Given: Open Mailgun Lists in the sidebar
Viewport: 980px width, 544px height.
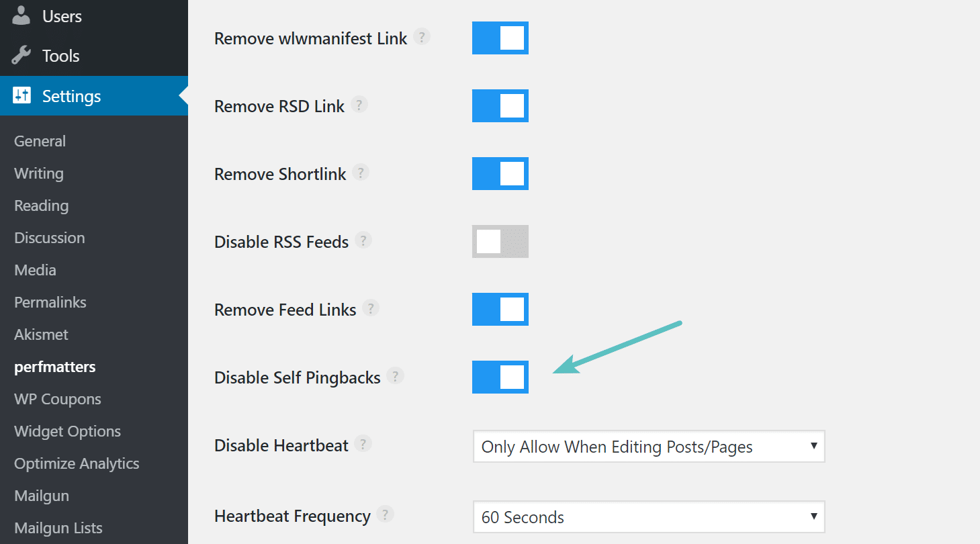Looking at the screenshot, I should [x=58, y=528].
